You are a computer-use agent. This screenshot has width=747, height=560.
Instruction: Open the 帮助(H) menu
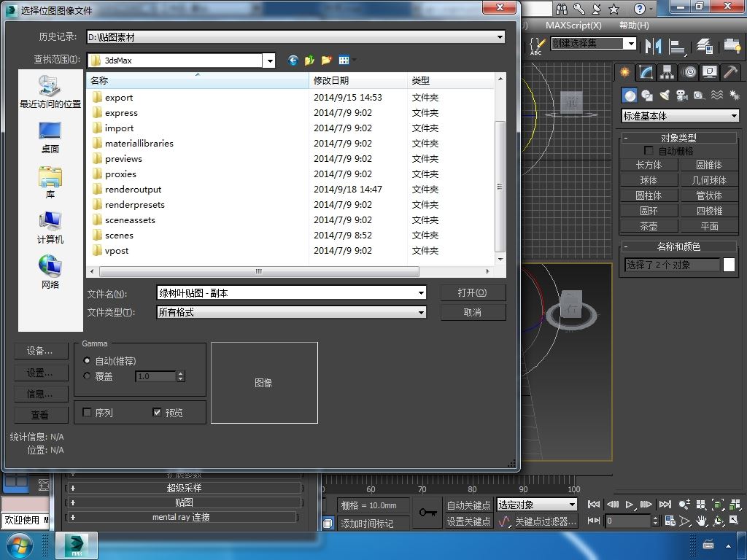point(634,26)
